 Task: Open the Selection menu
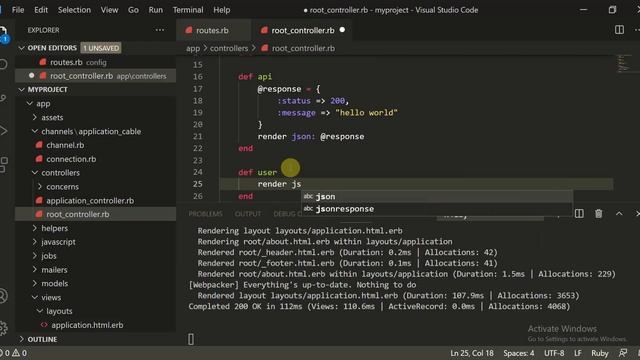point(74,10)
